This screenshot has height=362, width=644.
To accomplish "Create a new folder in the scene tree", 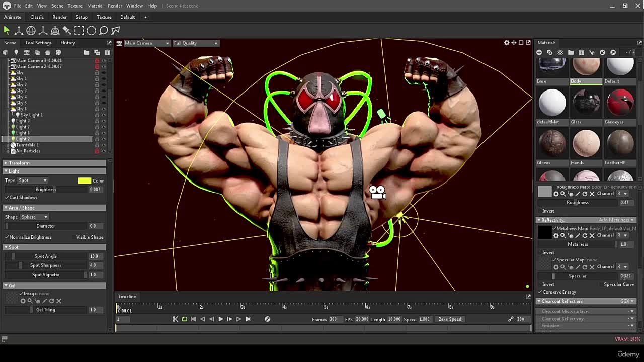I will point(87,52).
